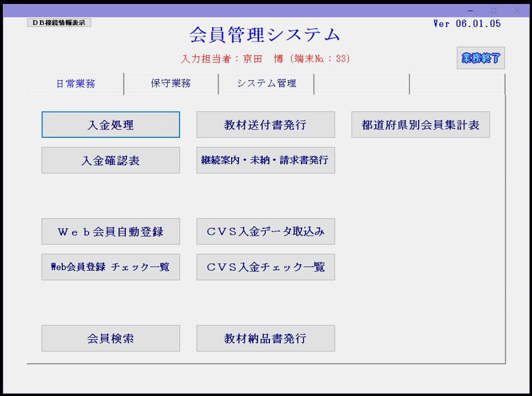
Task: Maximize the window
Action: click(493, 10)
